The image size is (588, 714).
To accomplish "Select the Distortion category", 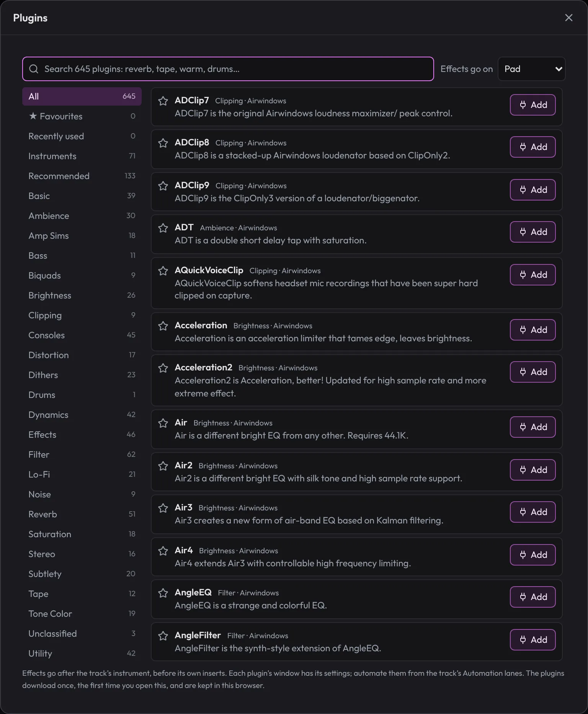I will click(x=82, y=355).
